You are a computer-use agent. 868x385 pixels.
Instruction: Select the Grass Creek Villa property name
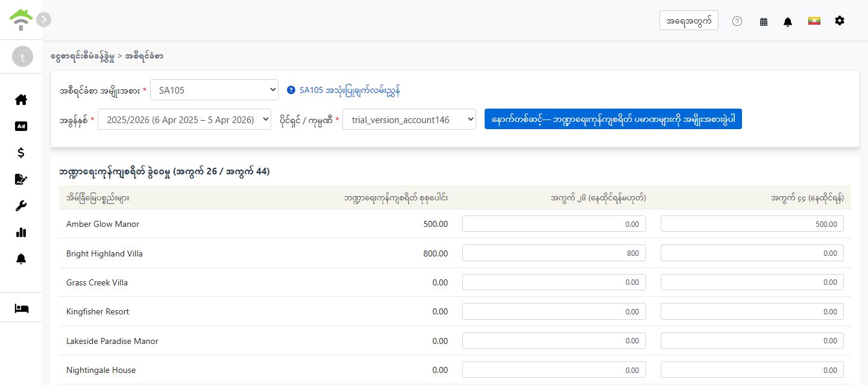97,282
